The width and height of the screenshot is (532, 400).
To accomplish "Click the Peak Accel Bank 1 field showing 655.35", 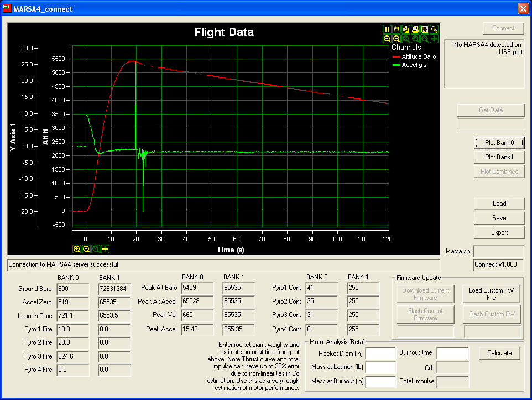I will [x=239, y=329].
